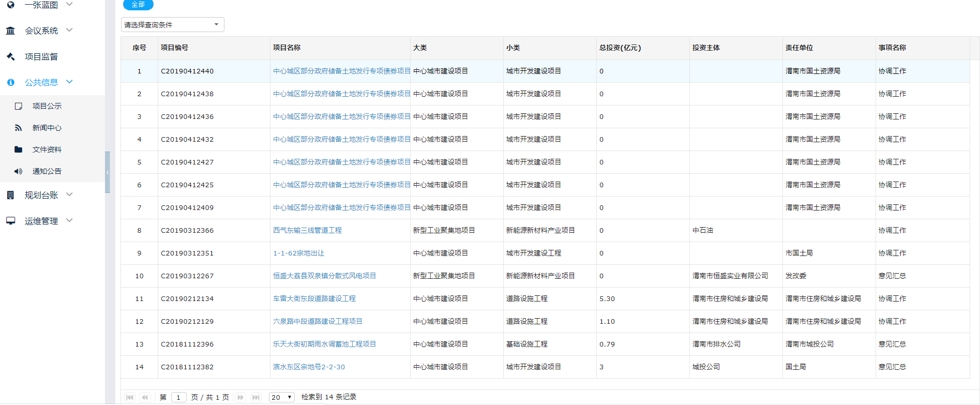Click the bank icon beside 会议系统
The width and height of the screenshot is (980, 405).
click(10, 31)
